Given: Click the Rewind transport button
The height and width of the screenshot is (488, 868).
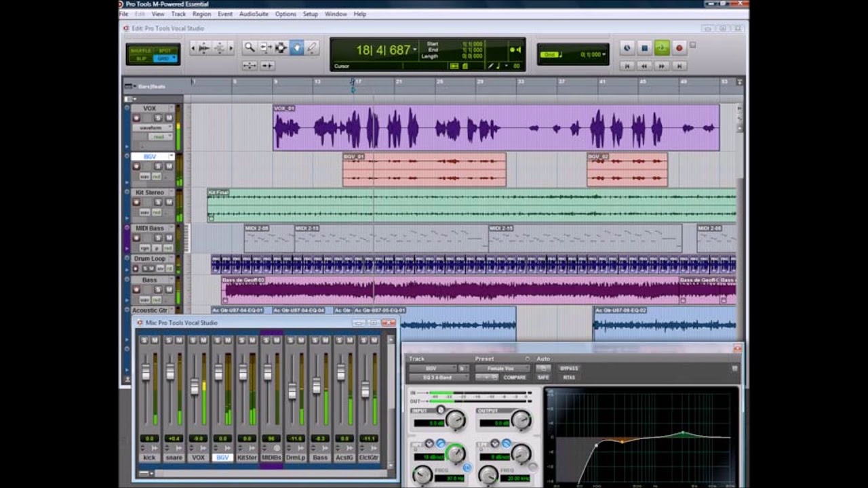Looking at the screenshot, I should point(644,66).
